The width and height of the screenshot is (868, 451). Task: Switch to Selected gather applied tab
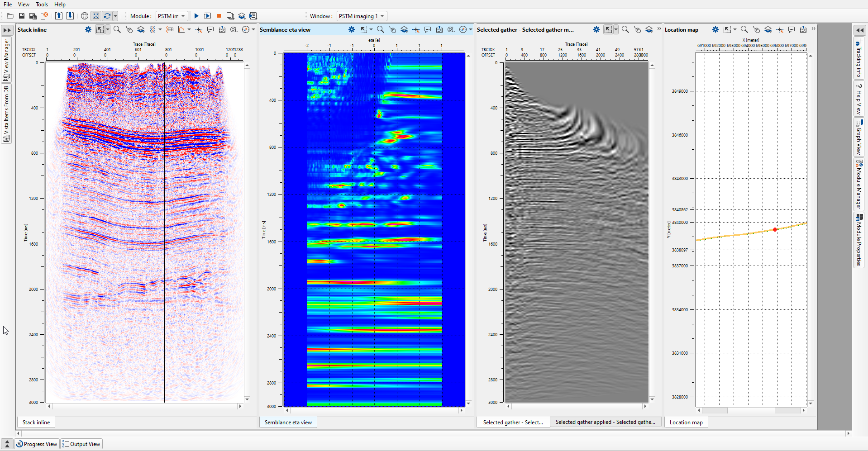tap(605, 422)
